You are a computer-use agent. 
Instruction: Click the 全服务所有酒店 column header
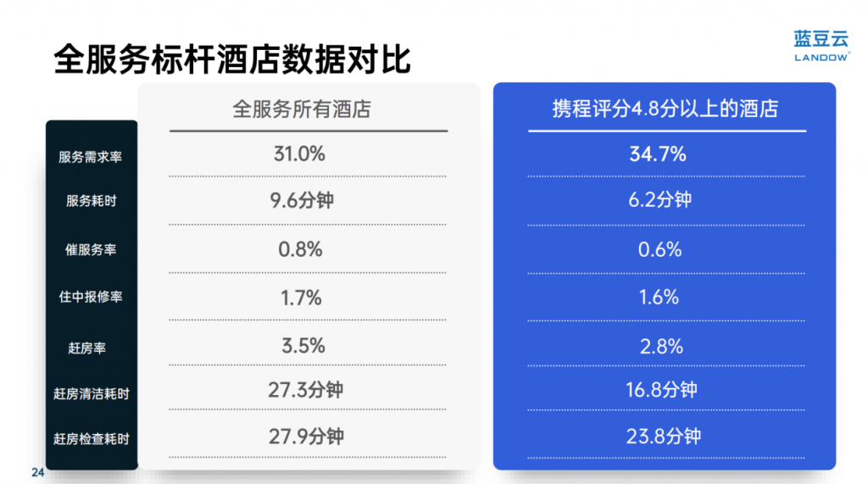(x=302, y=109)
